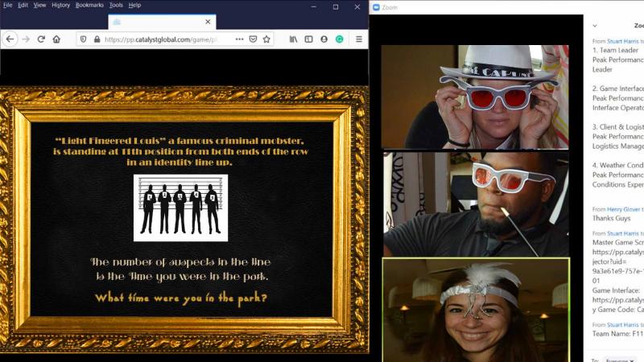Open the Bookmarks menu
644x362 pixels.
(x=89, y=5)
